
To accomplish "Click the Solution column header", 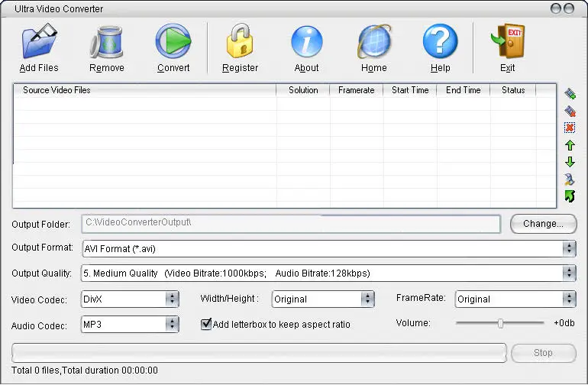I will (x=303, y=90).
